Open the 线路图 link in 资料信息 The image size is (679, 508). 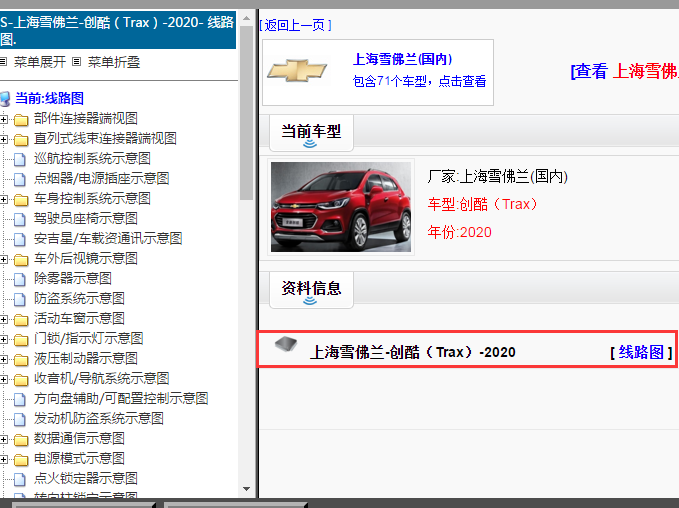[x=641, y=352]
